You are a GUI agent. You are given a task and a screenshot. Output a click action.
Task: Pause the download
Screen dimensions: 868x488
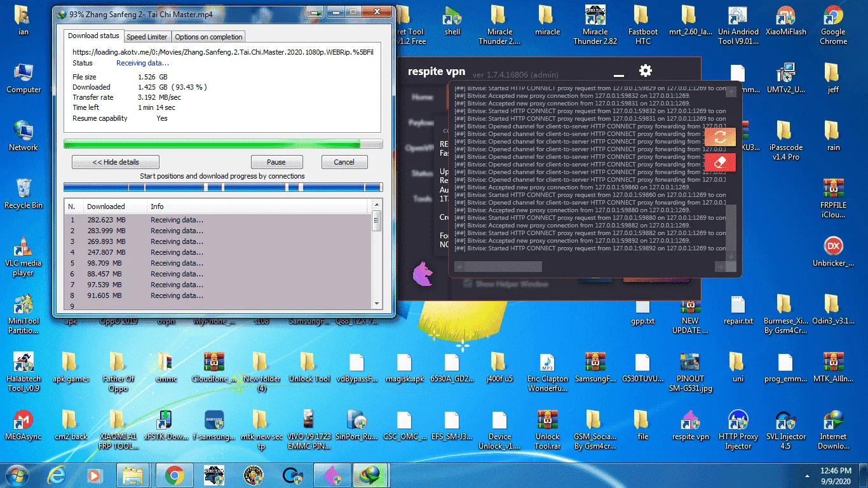pyautogui.click(x=276, y=162)
